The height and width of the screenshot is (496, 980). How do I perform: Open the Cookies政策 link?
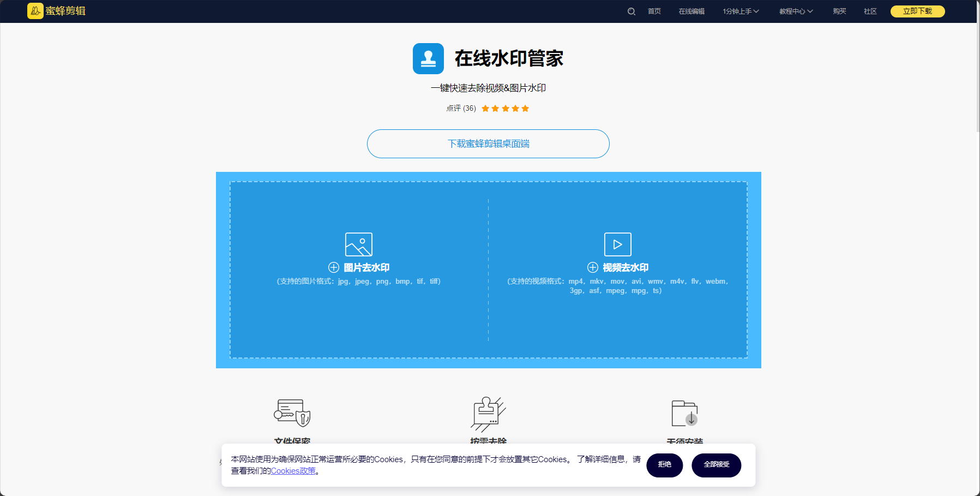tap(293, 471)
